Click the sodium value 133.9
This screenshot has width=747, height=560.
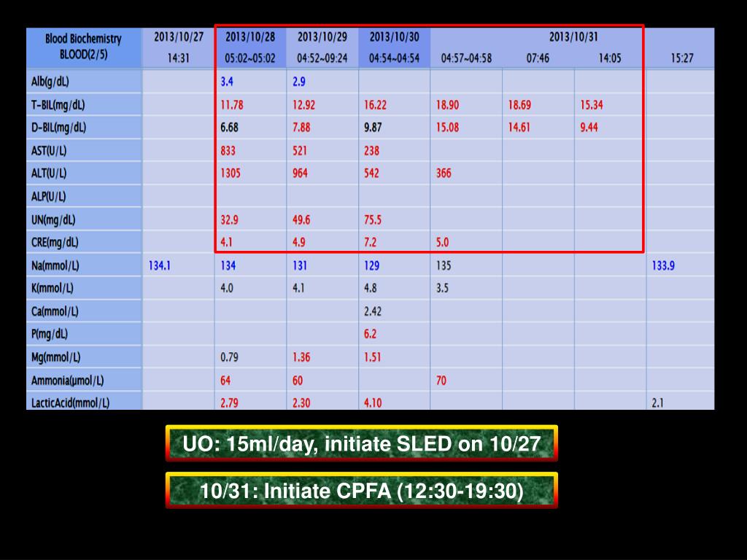[x=663, y=265]
